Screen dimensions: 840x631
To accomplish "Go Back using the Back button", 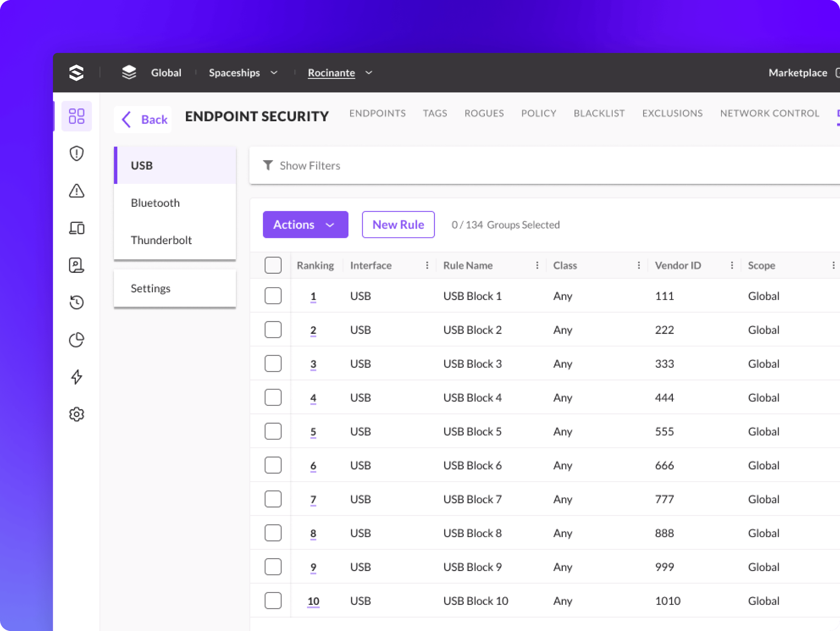I will pos(143,119).
